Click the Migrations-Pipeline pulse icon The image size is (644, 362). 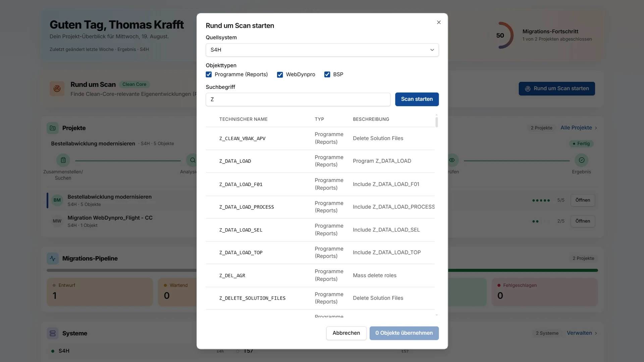(x=53, y=258)
